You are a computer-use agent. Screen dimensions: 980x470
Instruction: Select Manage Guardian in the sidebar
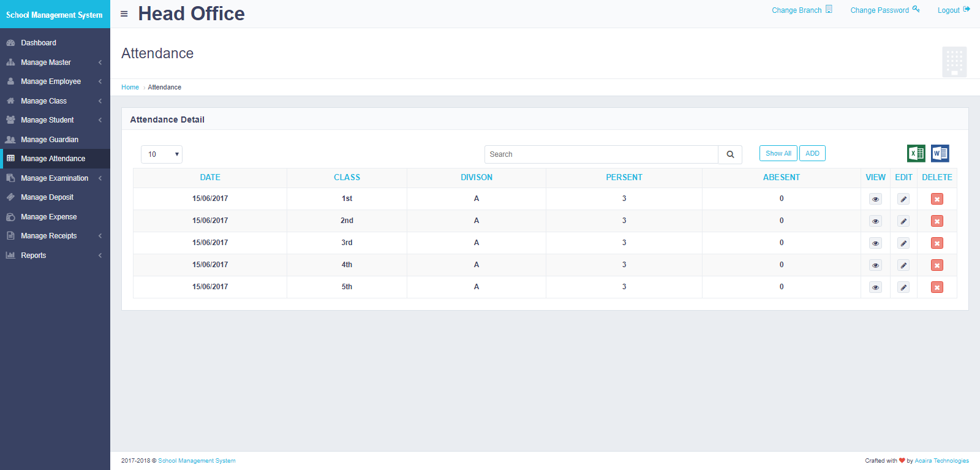click(50, 140)
